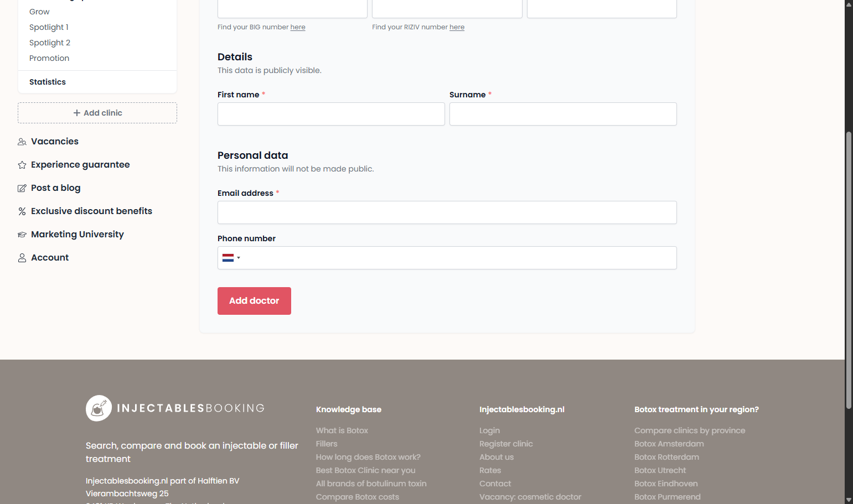
Task: Select Spotlight 1 in the sidebar
Action: pos(49,27)
